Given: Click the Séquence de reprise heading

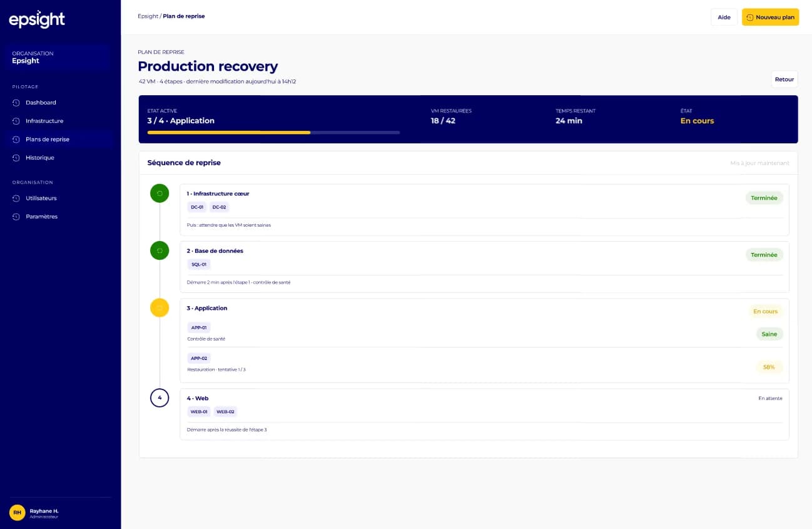Looking at the screenshot, I should click(x=184, y=163).
